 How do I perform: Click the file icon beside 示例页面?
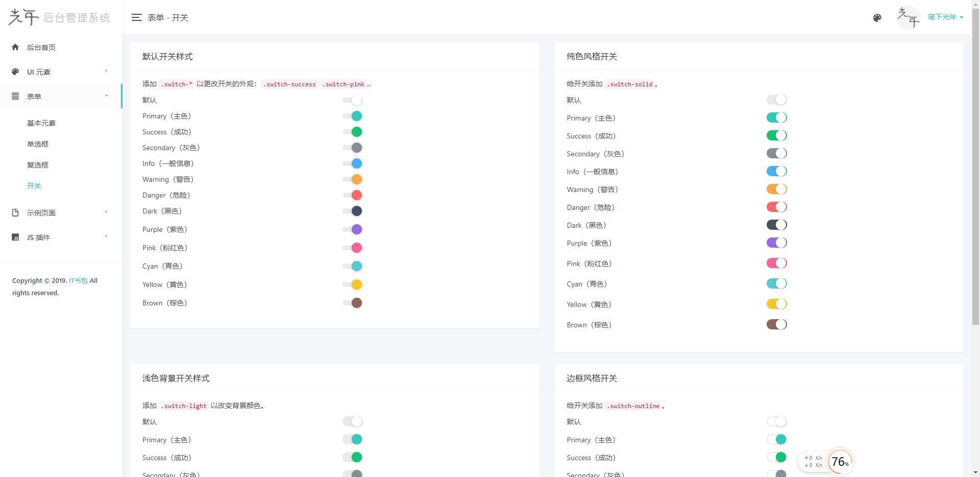pyautogui.click(x=15, y=212)
